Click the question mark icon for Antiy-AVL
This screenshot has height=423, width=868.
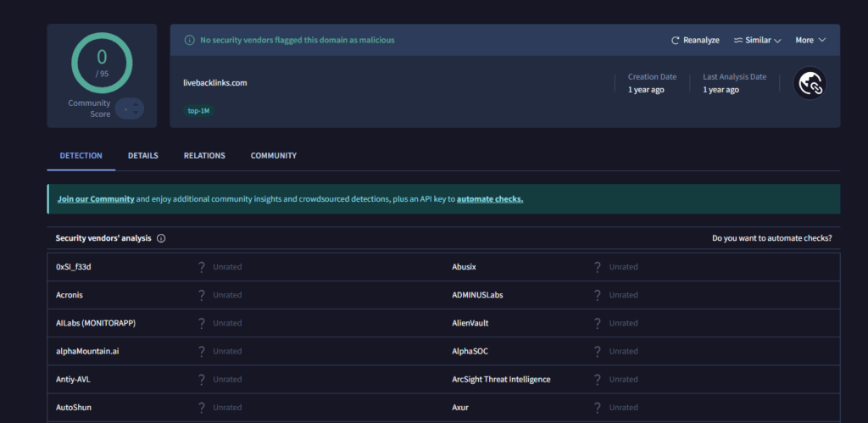pos(202,379)
